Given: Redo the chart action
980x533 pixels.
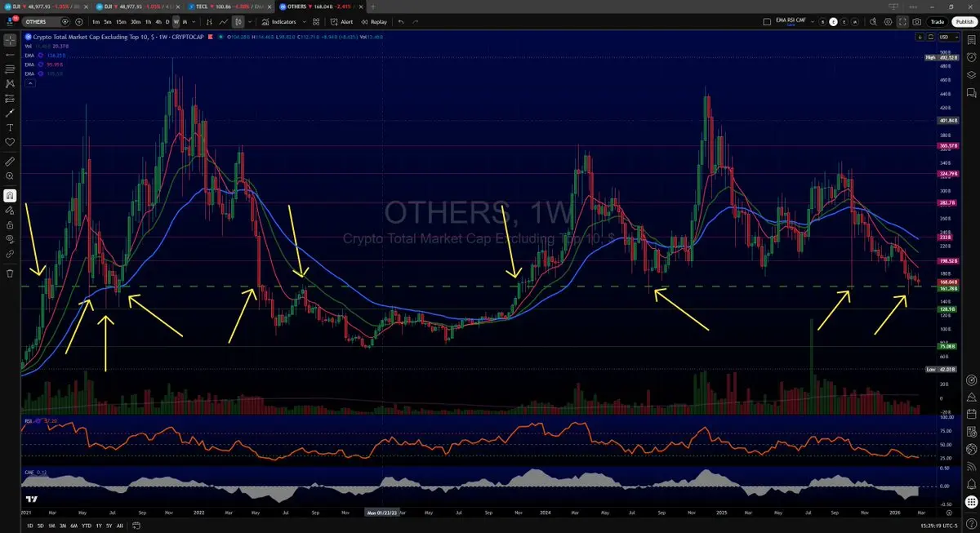Looking at the screenshot, I should pos(415,22).
